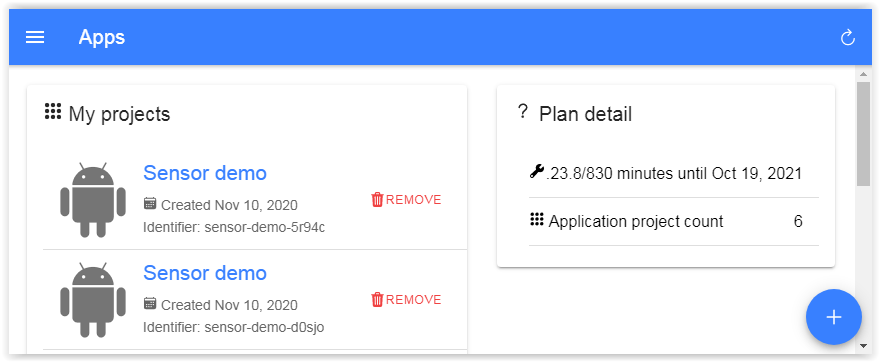Open the first Sensor demo project link
The image size is (880, 362).
205,173
